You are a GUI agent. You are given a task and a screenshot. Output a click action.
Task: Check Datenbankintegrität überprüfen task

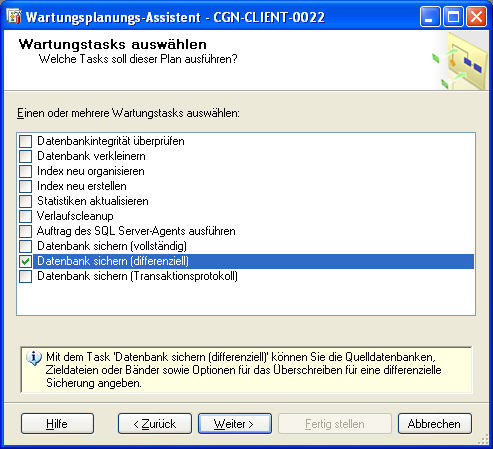(x=25, y=141)
